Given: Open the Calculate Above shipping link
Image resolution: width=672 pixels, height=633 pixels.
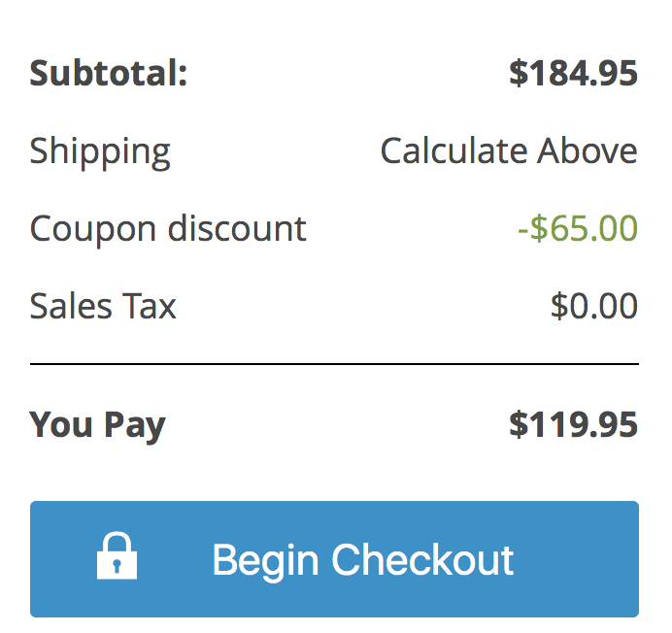Looking at the screenshot, I should click(509, 151).
